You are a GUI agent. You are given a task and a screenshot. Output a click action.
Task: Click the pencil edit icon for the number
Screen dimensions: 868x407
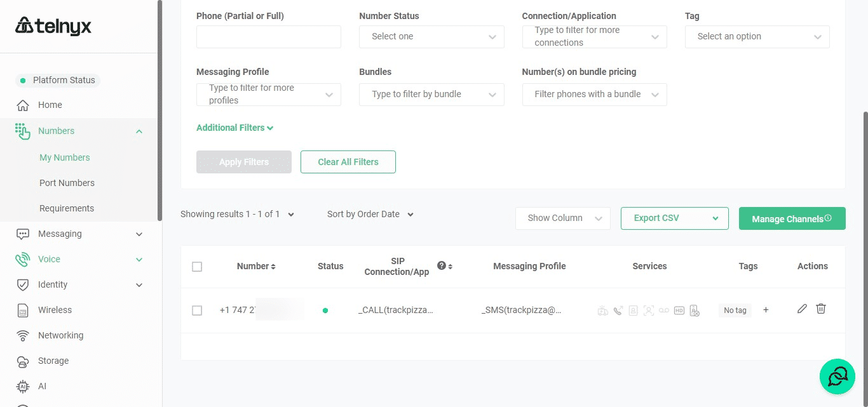pyautogui.click(x=802, y=309)
